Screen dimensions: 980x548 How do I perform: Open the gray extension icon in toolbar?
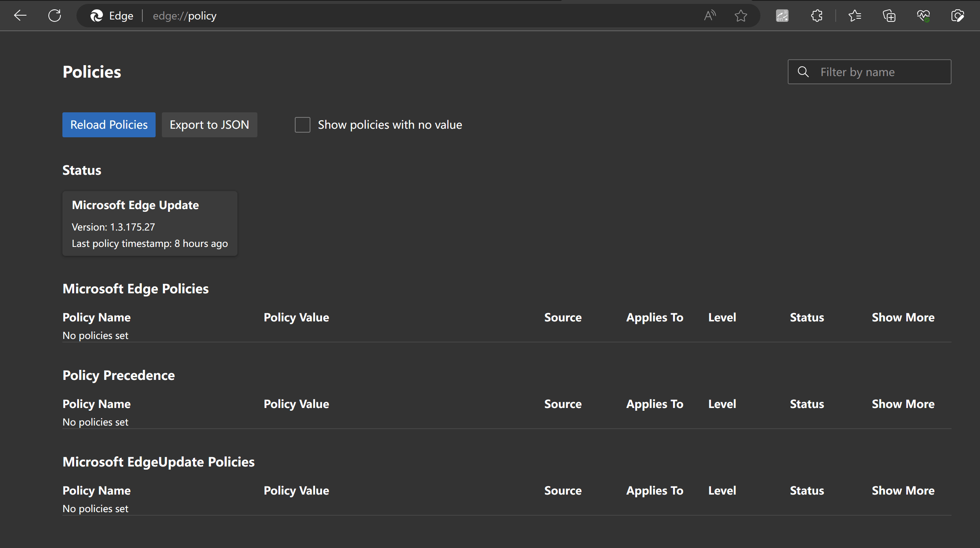(782, 16)
